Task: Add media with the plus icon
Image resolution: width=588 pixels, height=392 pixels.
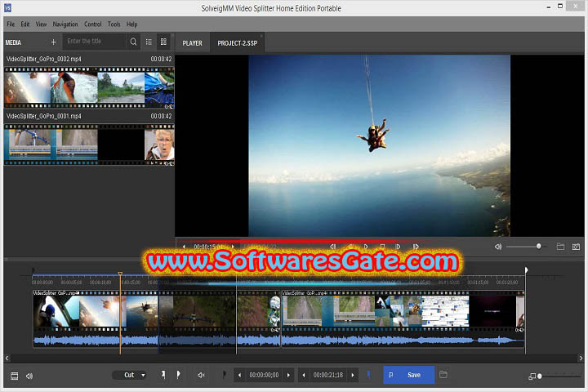Action: point(53,42)
